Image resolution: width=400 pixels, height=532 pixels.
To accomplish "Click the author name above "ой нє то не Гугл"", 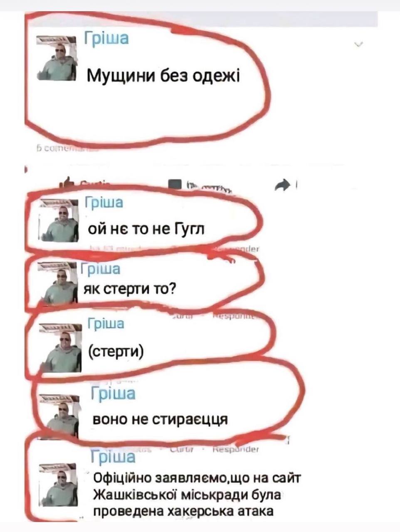I will coord(104,203).
